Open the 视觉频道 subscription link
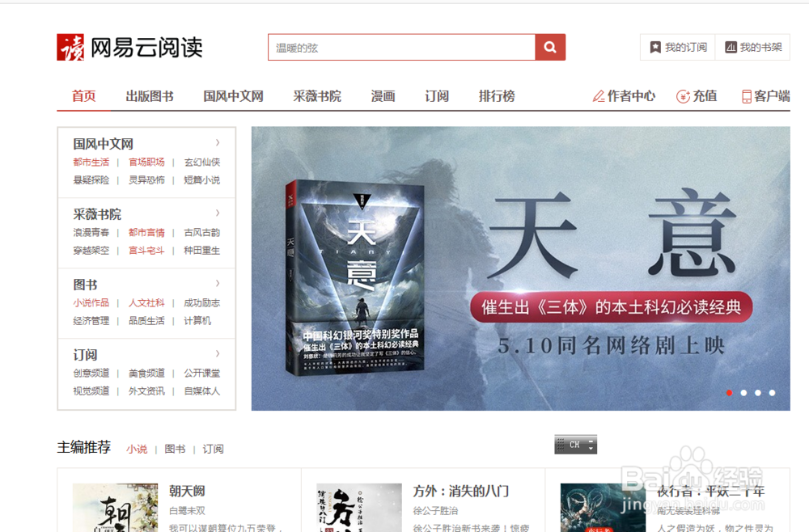Viewport: 809px width, 532px height. pyautogui.click(x=91, y=391)
